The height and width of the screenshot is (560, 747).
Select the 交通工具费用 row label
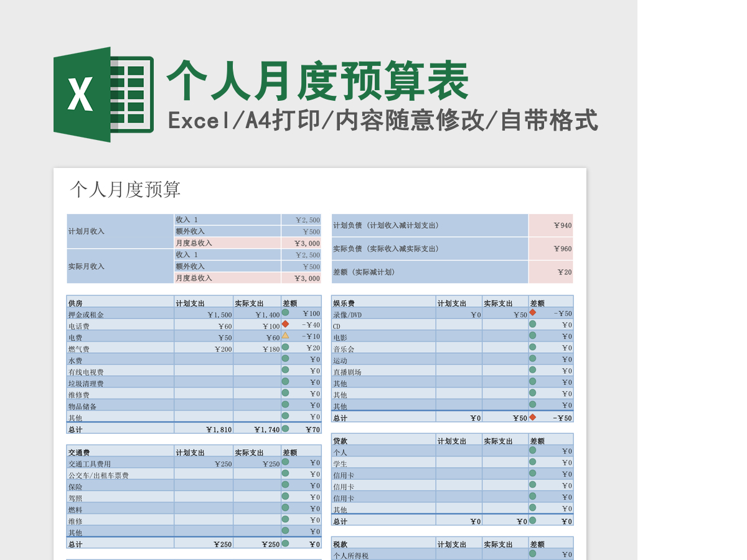click(x=120, y=463)
